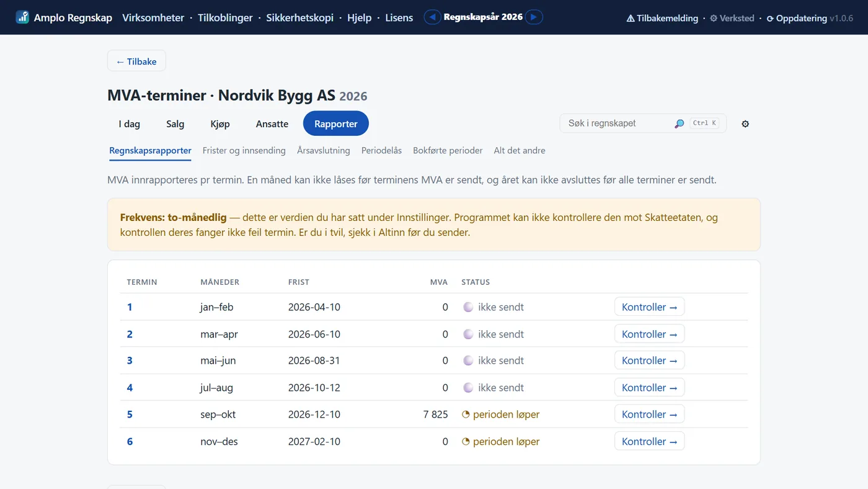Select the Regnskapsrapporter subtab
The image size is (868, 489).
pyautogui.click(x=150, y=150)
